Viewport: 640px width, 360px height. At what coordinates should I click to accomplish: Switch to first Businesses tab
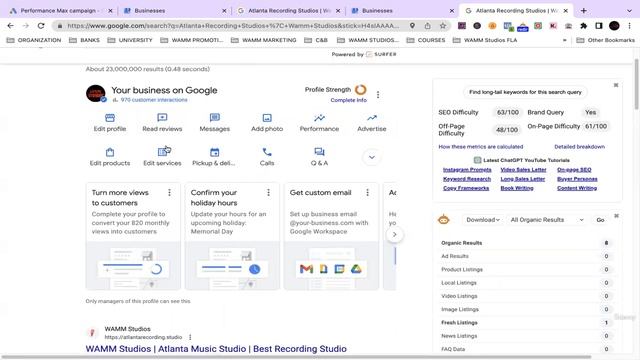click(174, 11)
